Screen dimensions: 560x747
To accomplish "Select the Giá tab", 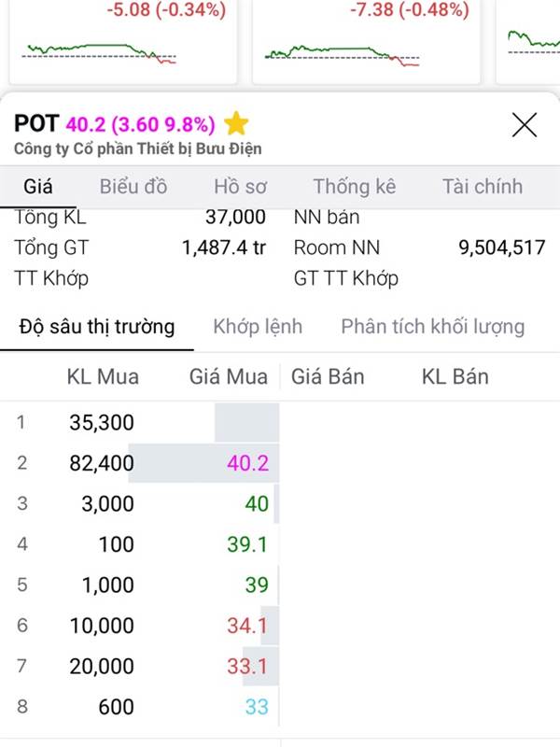I will pyautogui.click(x=38, y=186).
